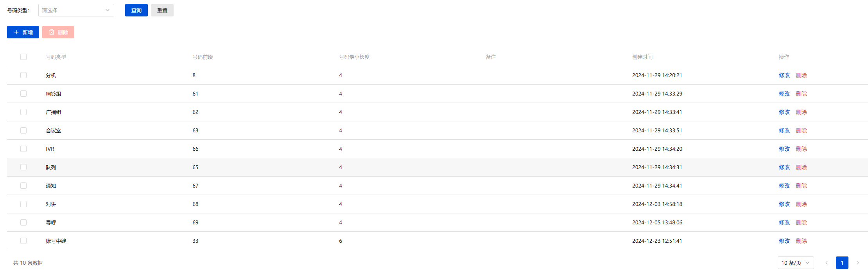This screenshot has width=868, height=278.
Task: Go to next page arrow
Action: pyautogui.click(x=858, y=263)
